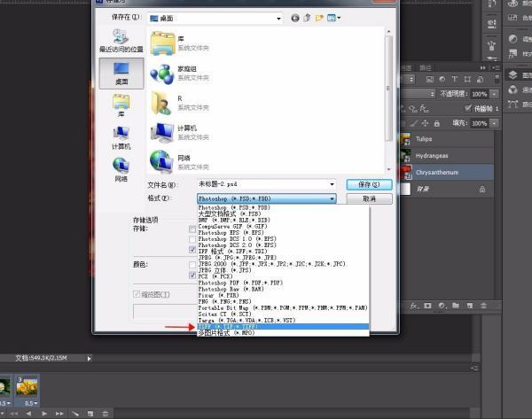The image size is (532, 419).
Task: Click the file list vertical scrollbar
Action: 388,89
